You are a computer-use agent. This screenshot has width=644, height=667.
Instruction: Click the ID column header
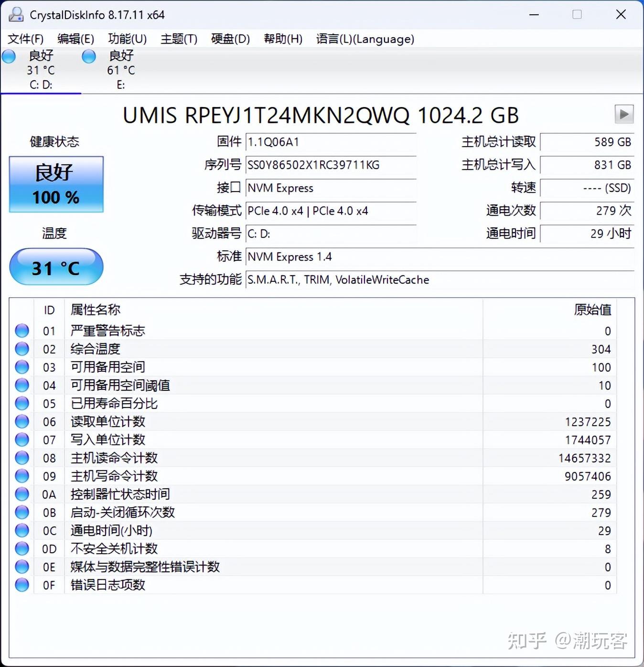tap(49, 310)
